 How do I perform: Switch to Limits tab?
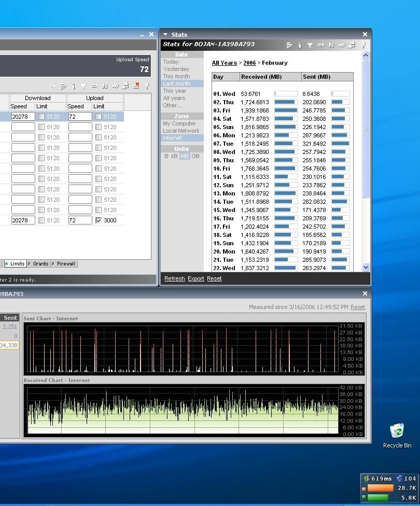coord(15,264)
